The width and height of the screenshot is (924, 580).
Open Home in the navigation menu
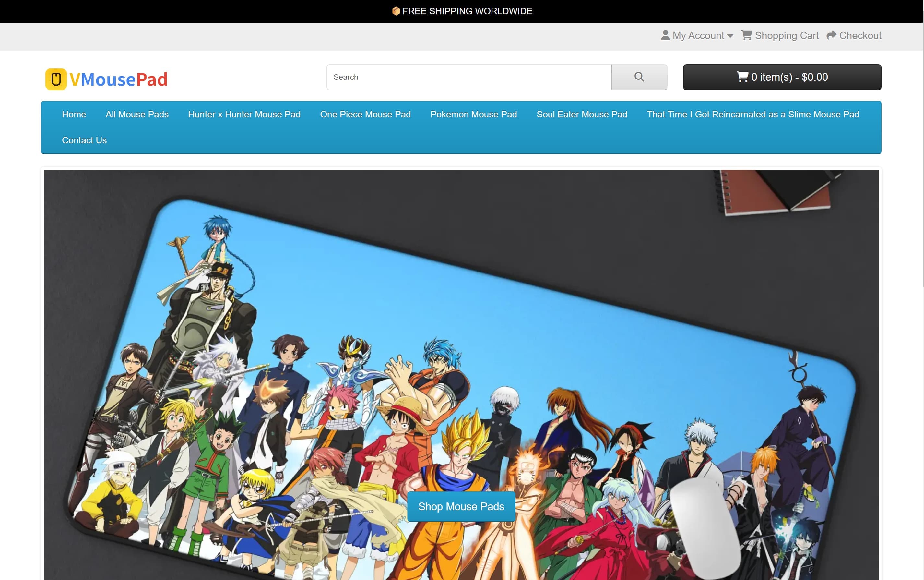point(74,114)
